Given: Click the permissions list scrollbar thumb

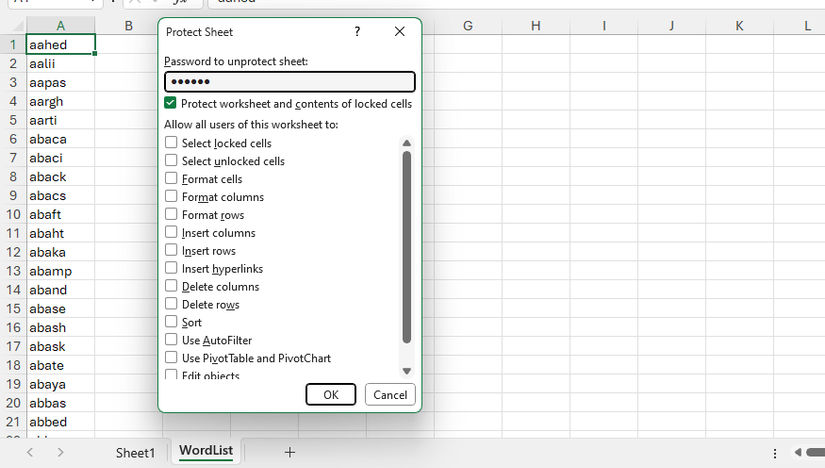Looking at the screenshot, I should tap(407, 247).
